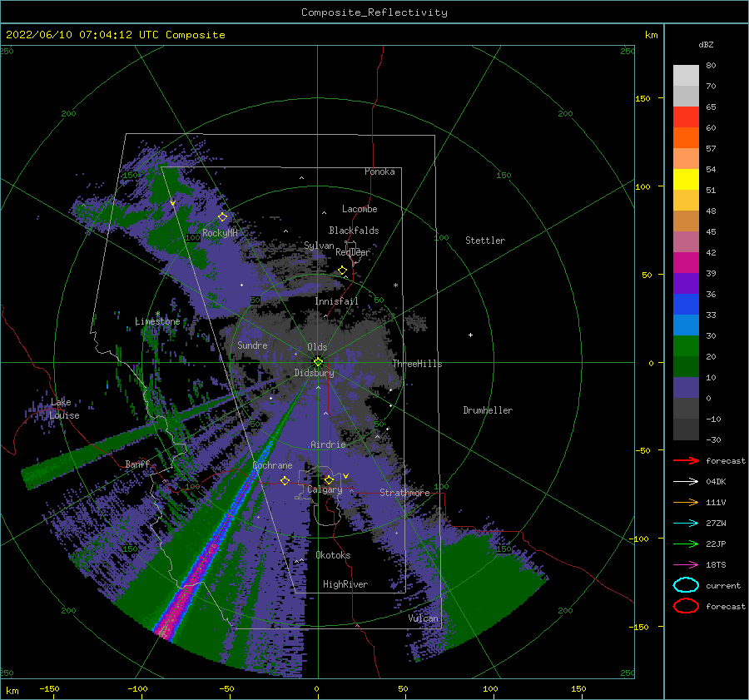Click the yellow station marker near Cochrane
The height and width of the screenshot is (700, 749).
[x=285, y=481]
